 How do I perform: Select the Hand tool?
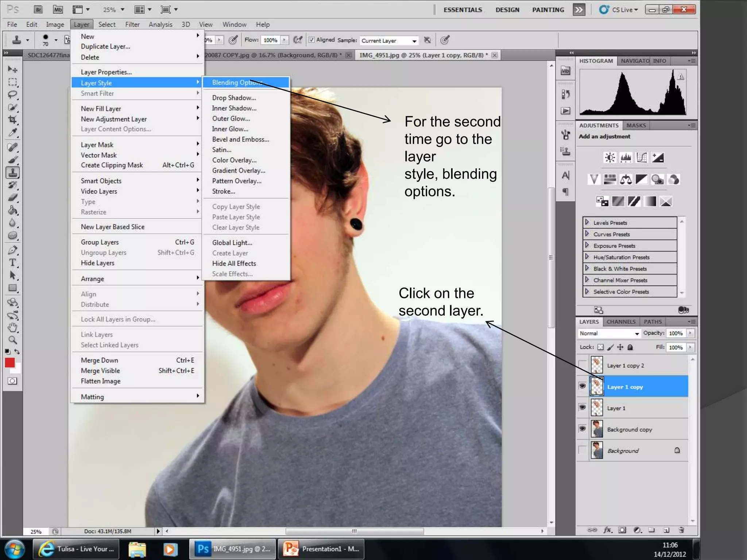[x=12, y=327]
